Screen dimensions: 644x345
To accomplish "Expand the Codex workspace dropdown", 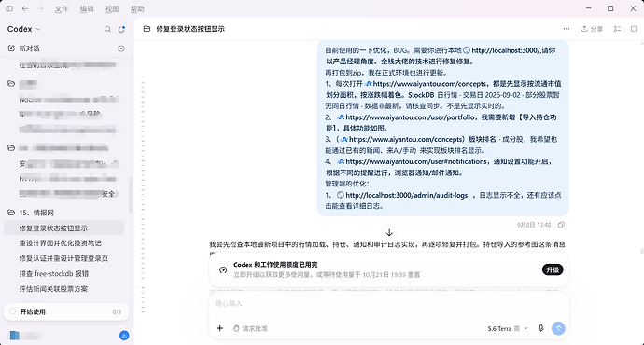I will pyautogui.click(x=24, y=29).
